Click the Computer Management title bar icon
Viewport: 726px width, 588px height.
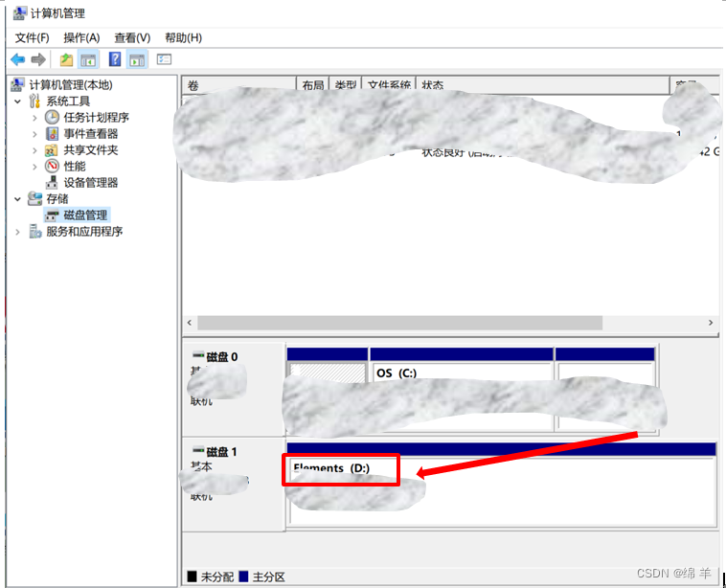point(19,13)
